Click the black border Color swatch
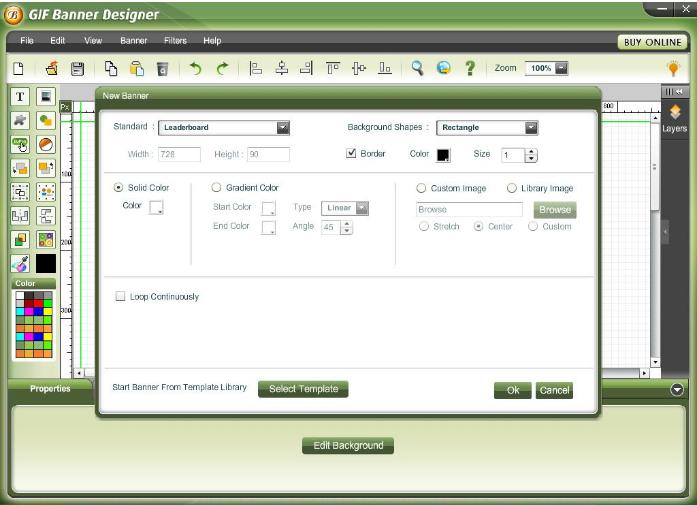 coord(443,155)
